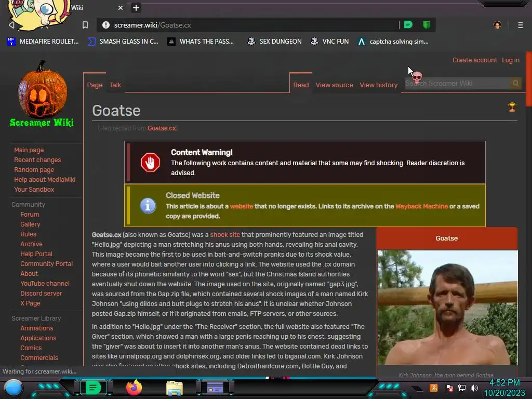Screen dimensions: 532x399
Task: Focus the Search Screamer Wiki field
Action: coord(457,83)
